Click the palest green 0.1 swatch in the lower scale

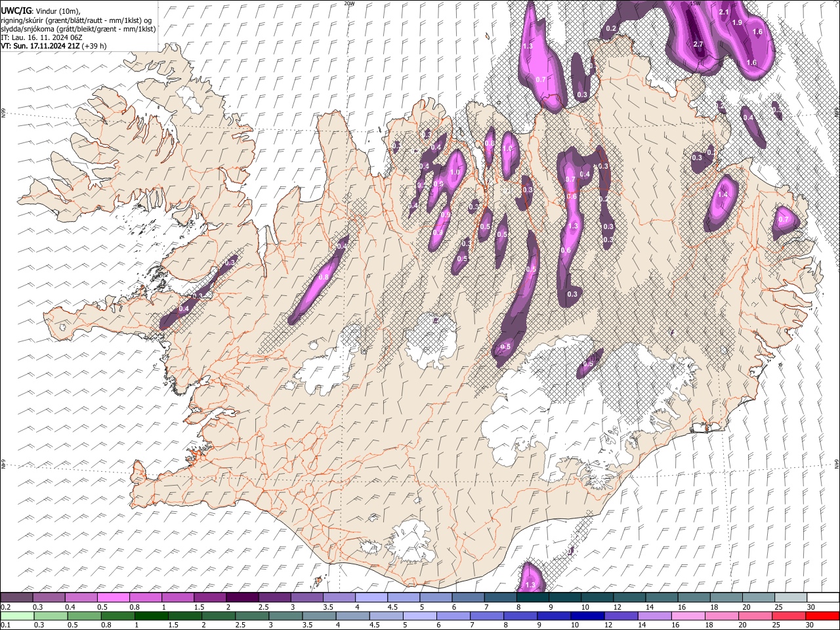pos(17,616)
